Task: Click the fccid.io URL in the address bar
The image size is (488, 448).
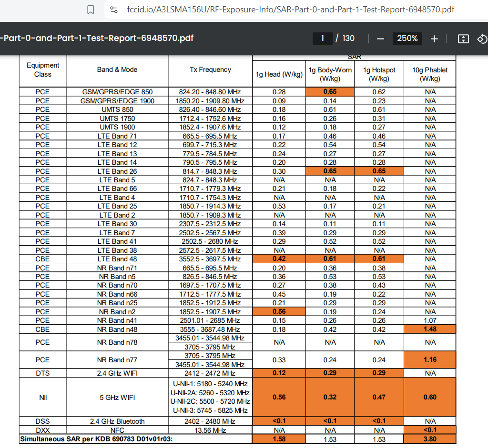Action: click(x=291, y=10)
